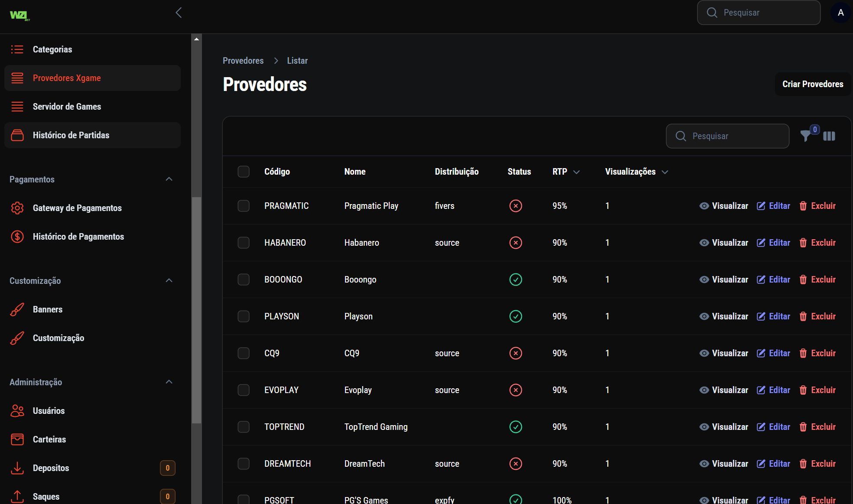Click Visualizar for DreamTech row
Viewport: 853px width, 504px height.
point(724,464)
